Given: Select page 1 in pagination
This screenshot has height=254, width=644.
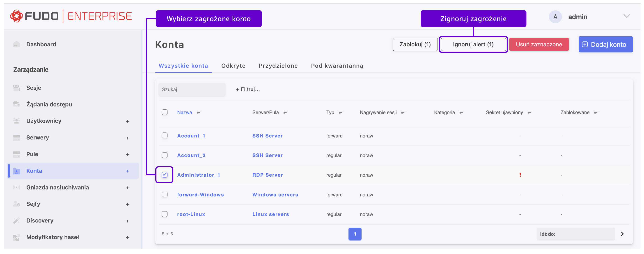Looking at the screenshot, I should click(x=355, y=234).
